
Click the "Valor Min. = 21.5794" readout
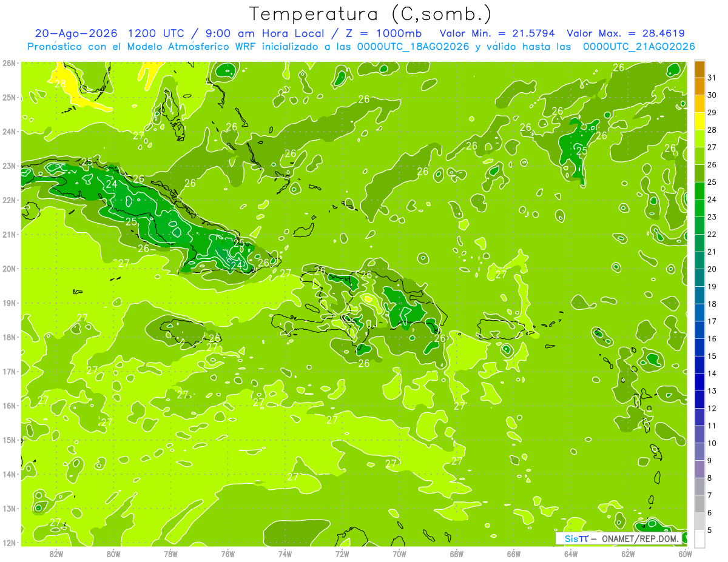[x=497, y=34]
